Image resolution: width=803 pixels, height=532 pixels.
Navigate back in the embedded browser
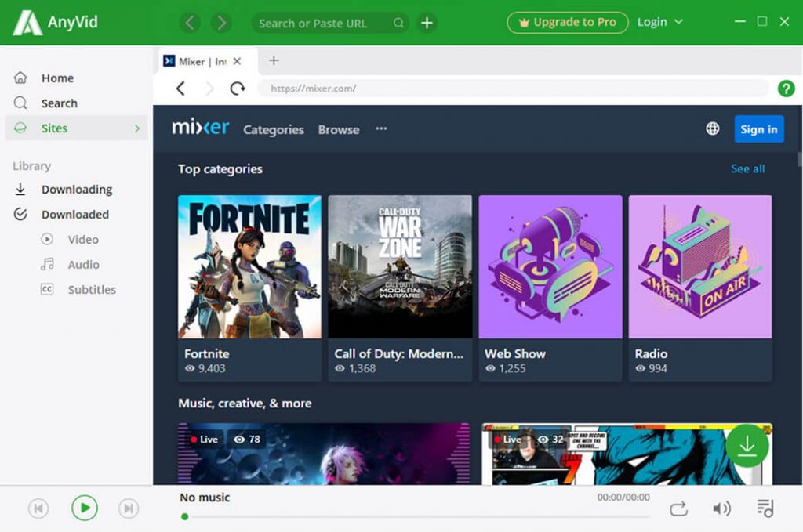pos(180,89)
